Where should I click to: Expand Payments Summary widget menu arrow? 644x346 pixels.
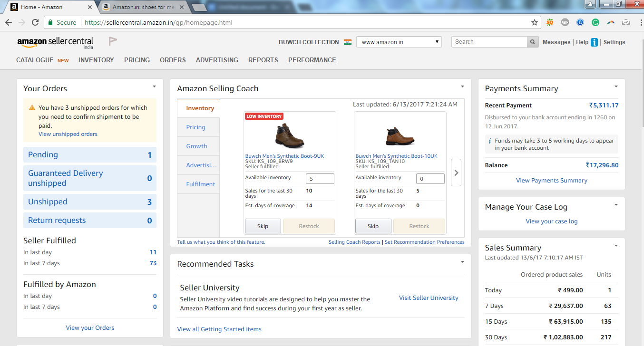click(616, 86)
